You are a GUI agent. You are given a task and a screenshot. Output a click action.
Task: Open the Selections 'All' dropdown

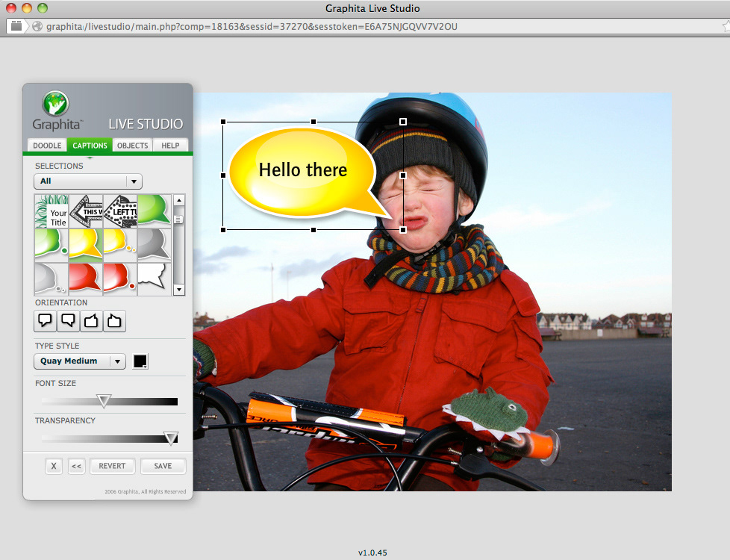click(88, 181)
